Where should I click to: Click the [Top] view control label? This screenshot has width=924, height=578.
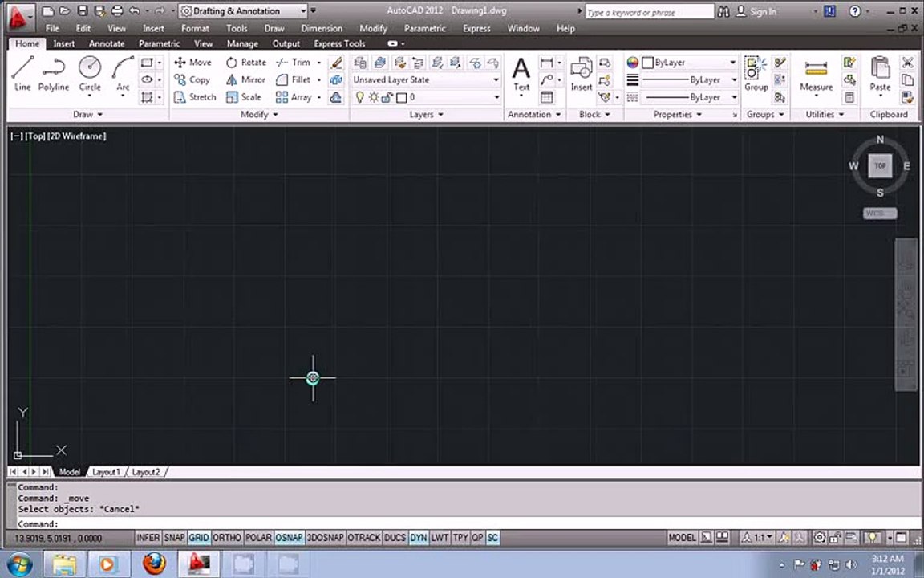35,136
